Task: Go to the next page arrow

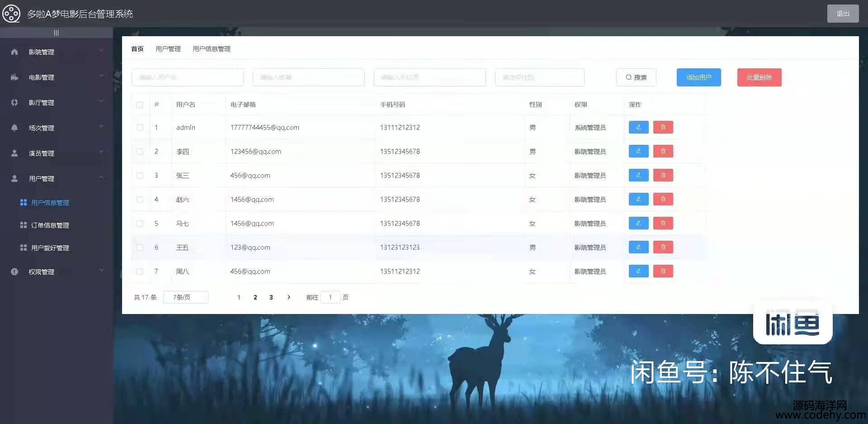Action: pos(289,297)
